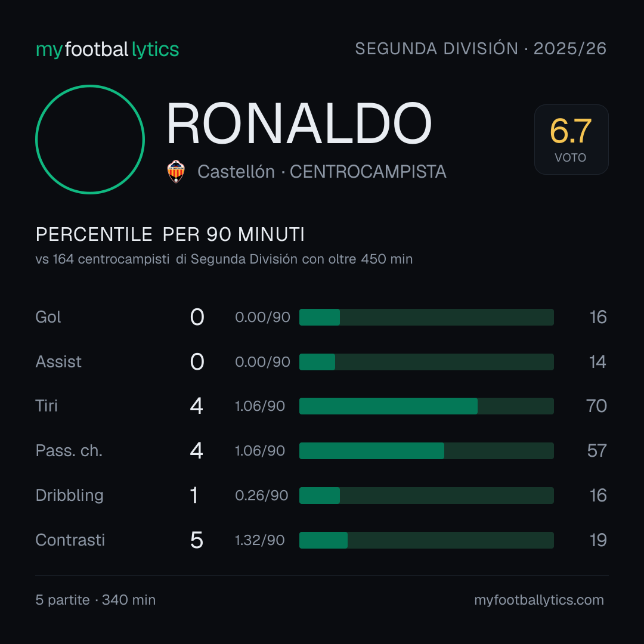Select the 6.7 Voto rating badge
The image size is (644, 644).
571,139
